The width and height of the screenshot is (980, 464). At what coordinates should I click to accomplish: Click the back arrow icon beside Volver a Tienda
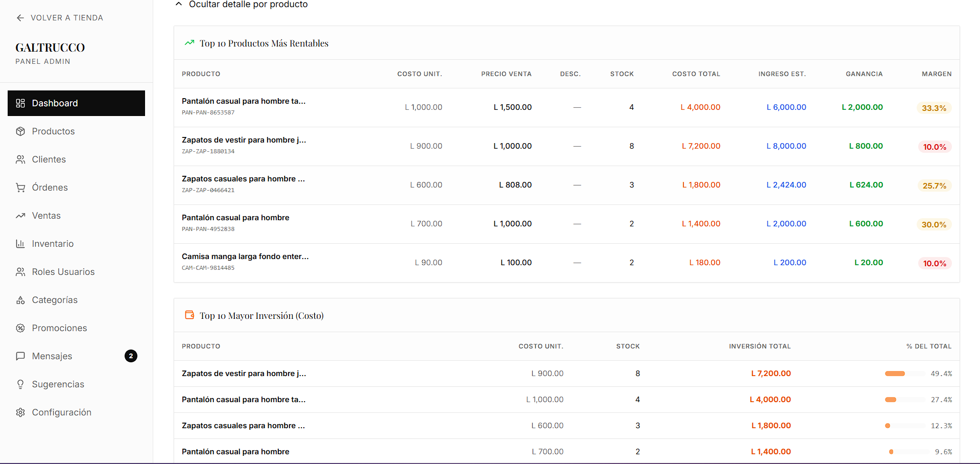(20, 18)
